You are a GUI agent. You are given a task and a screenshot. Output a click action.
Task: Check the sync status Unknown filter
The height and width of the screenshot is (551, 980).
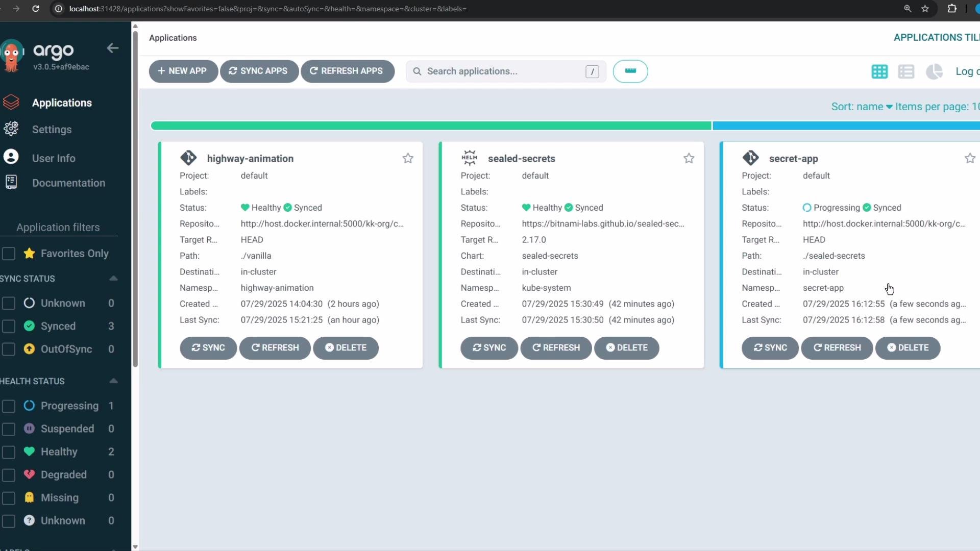[9, 303]
